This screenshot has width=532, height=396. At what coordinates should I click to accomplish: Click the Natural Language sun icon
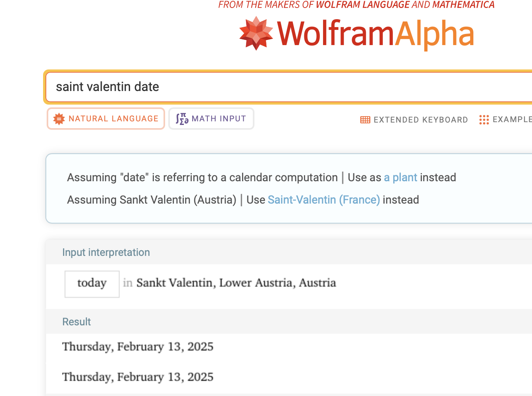pyautogui.click(x=59, y=119)
